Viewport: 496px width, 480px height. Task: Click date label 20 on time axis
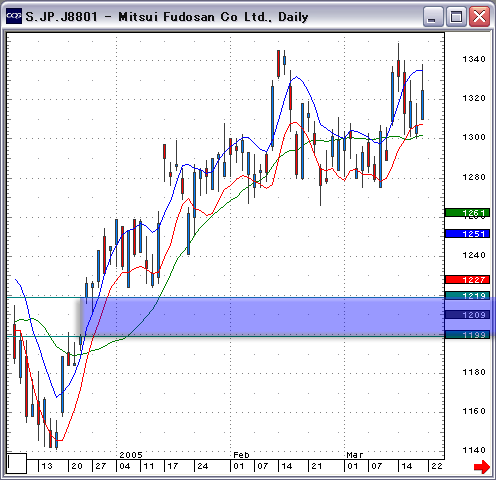(77, 466)
